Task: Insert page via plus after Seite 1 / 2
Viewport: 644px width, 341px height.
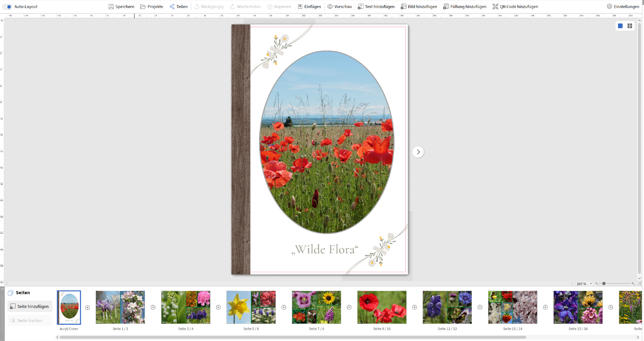Action: 153,307
